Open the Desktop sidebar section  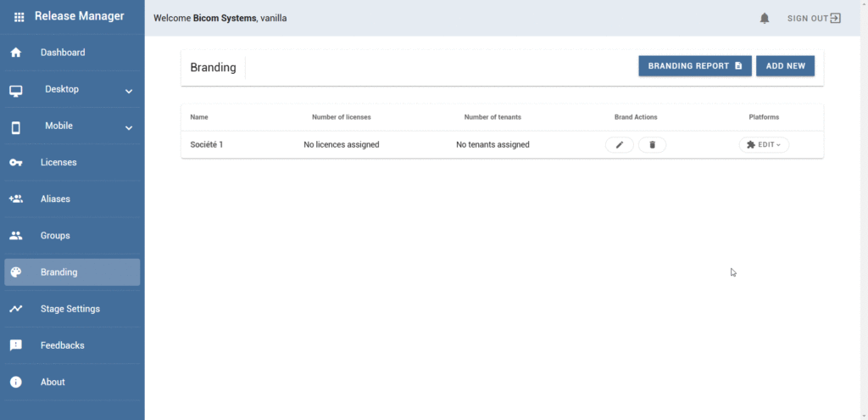[x=72, y=89]
